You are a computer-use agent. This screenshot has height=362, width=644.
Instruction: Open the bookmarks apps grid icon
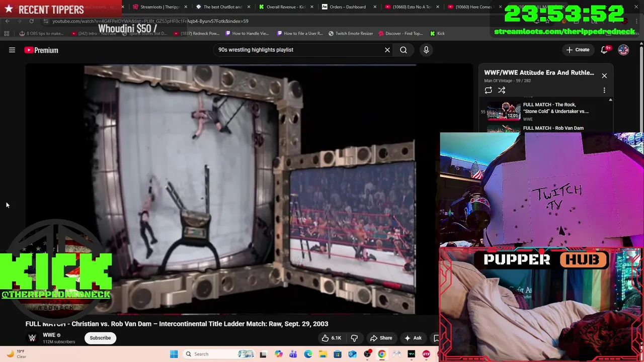click(7, 34)
